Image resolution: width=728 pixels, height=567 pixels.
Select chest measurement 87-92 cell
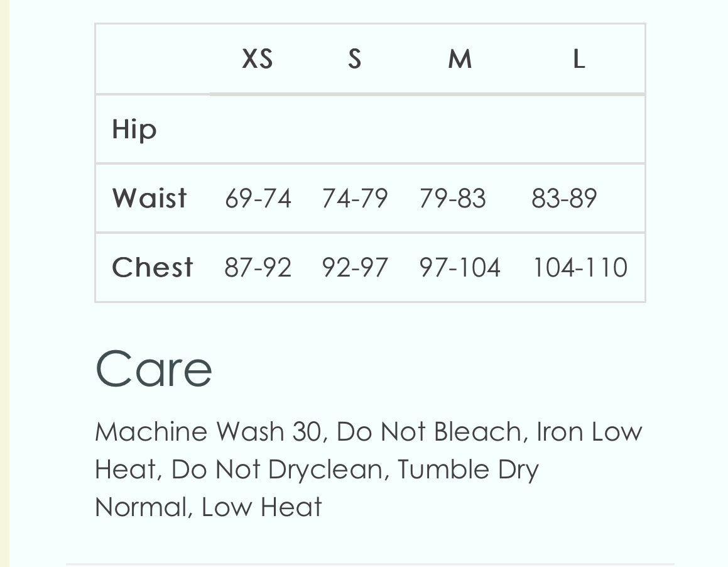coord(258,268)
